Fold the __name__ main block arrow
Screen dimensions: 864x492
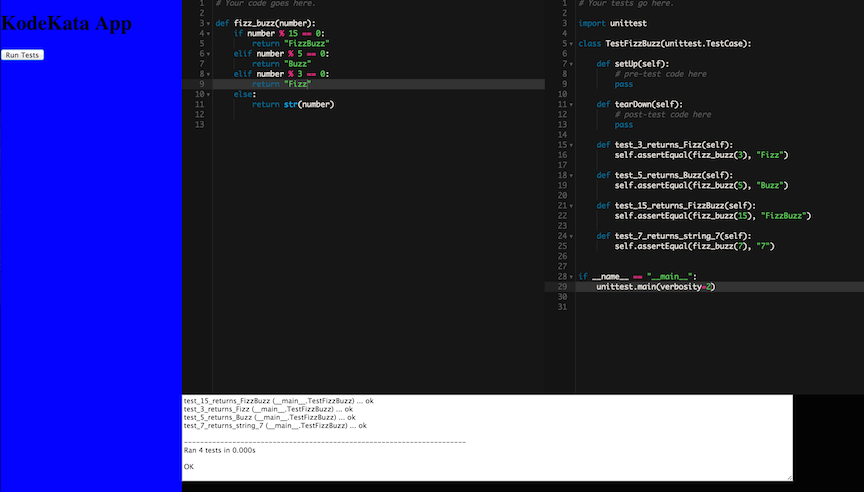click(571, 277)
